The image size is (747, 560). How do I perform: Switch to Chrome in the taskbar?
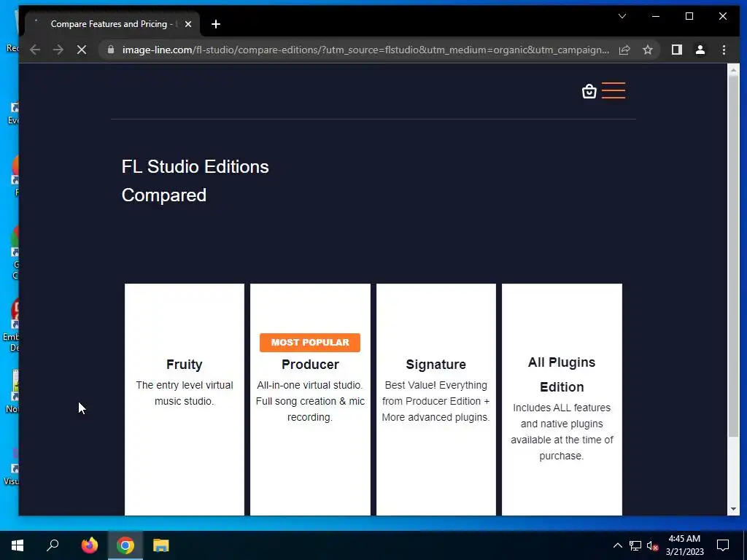coord(125,545)
